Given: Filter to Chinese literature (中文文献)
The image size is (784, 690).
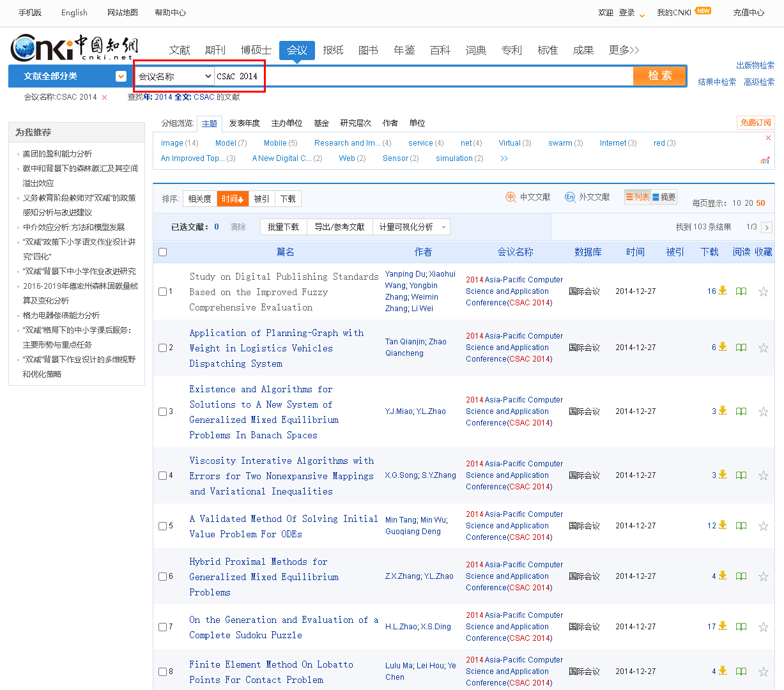Looking at the screenshot, I should [x=528, y=197].
